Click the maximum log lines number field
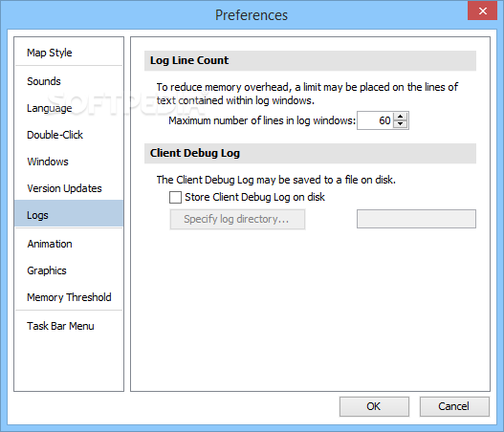The width and height of the screenshot is (504, 432). click(x=376, y=120)
